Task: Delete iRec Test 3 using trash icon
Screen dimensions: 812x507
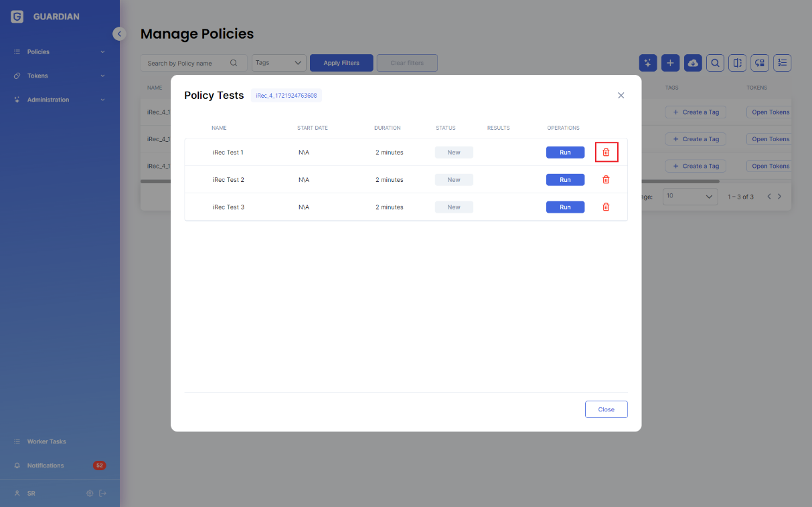Action: click(606, 207)
